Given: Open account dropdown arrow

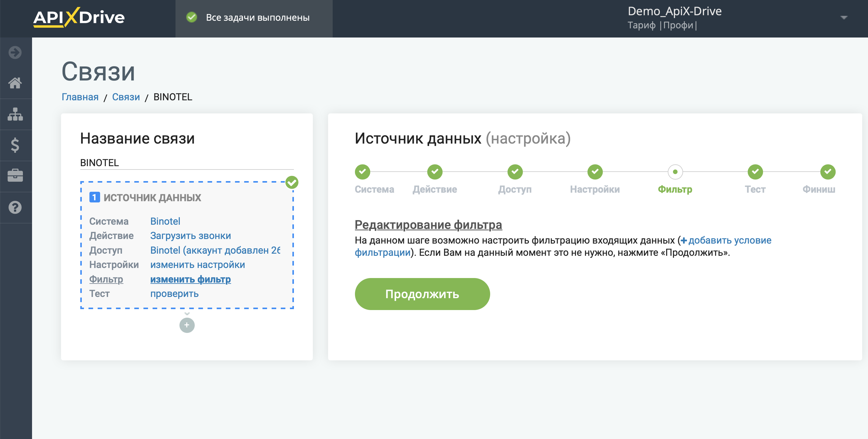Looking at the screenshot, I should pyautogui.click(x=844, y=17).
